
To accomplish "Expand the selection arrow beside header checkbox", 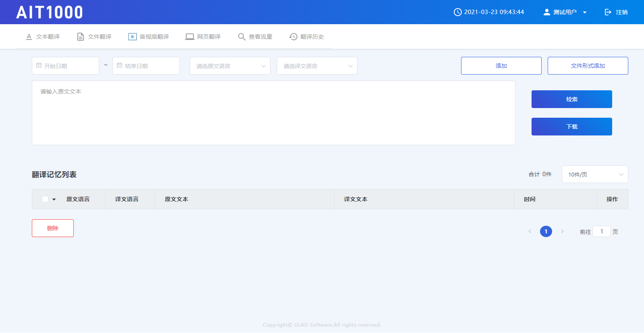I will pos(54,199).
